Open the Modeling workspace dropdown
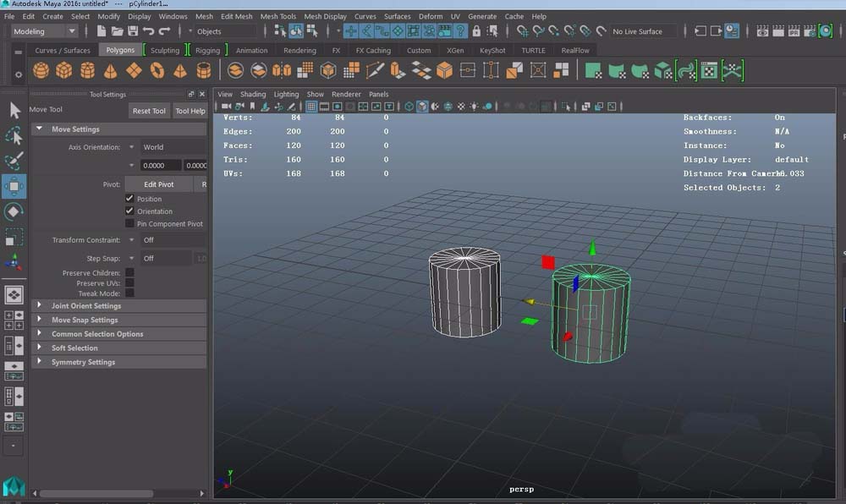 [x=44, y=31]
